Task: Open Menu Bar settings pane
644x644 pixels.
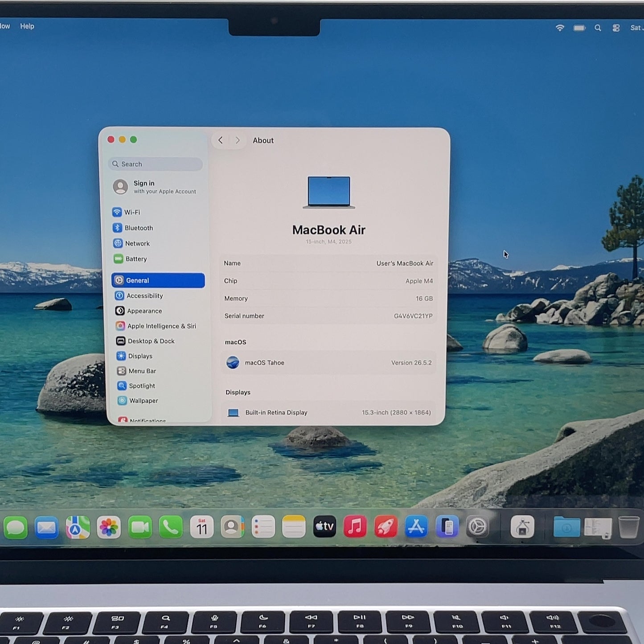Action: tap(137, 371)
